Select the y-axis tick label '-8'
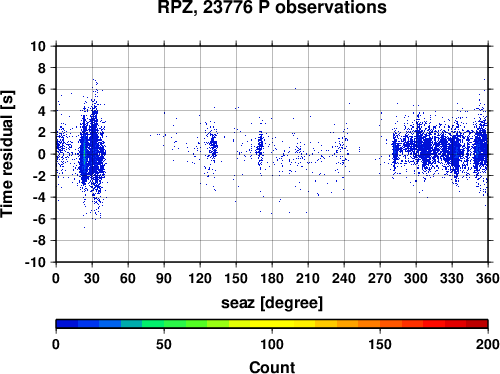 [x=39, y=241]
